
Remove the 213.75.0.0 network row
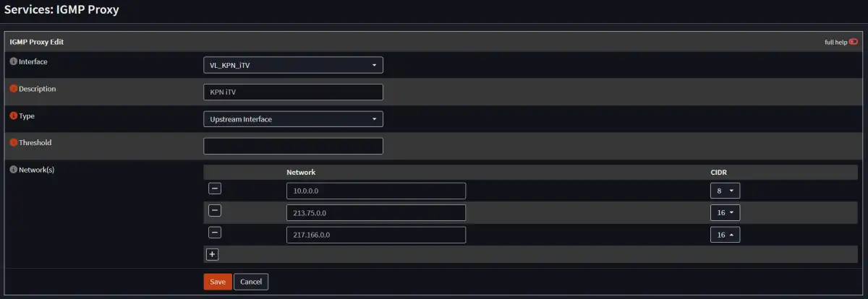click(x=215, y=211)
